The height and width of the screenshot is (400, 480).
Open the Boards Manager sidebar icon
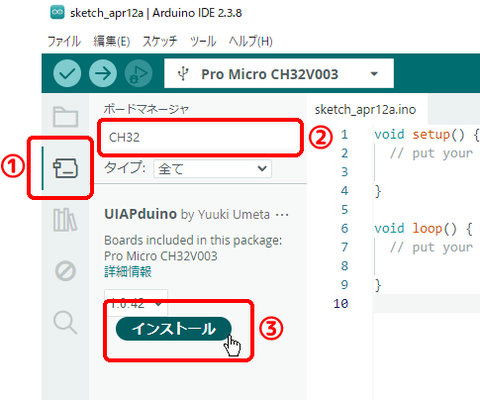click(65, 168)
